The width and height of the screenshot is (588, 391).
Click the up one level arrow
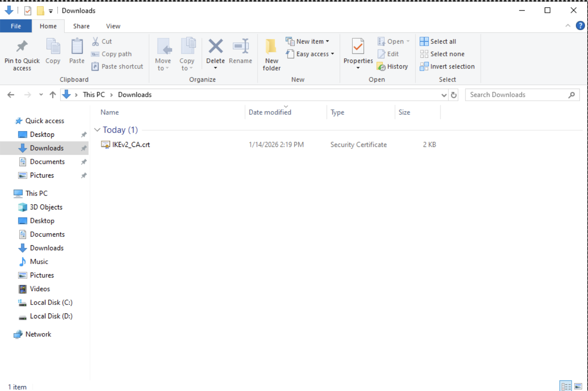pos(53,95)
